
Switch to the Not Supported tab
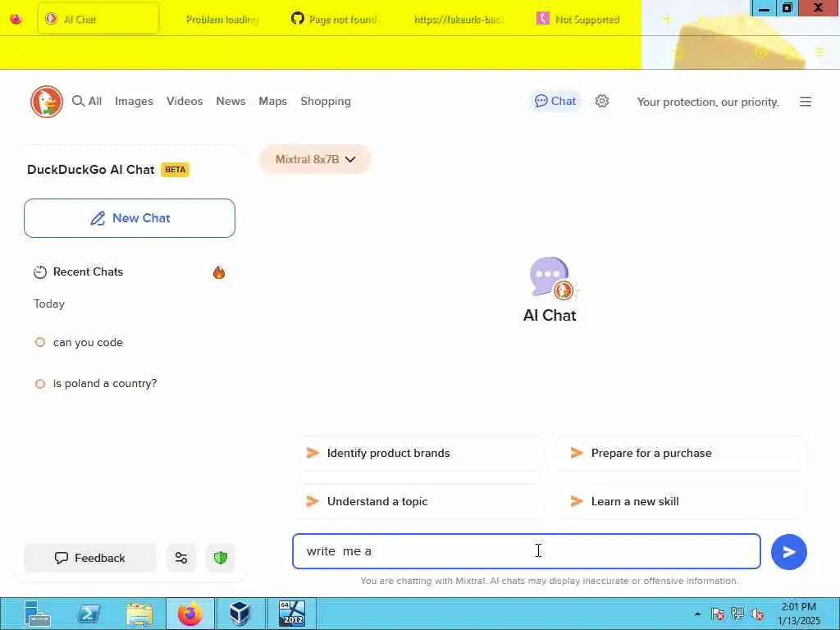(x=578, y=20)
